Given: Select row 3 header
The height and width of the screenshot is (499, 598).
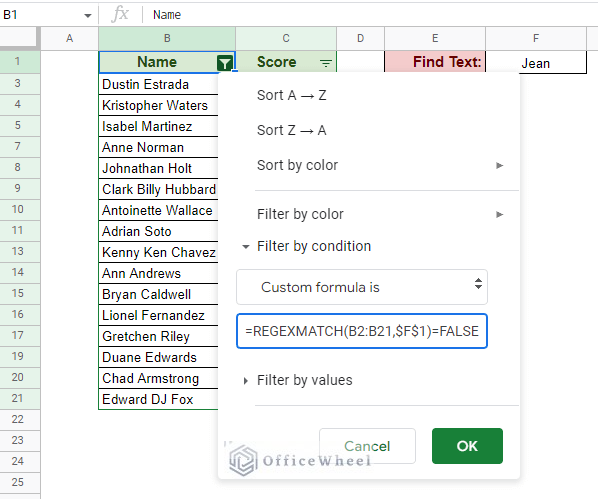Looking at the screenshot, I should (20, 84).
